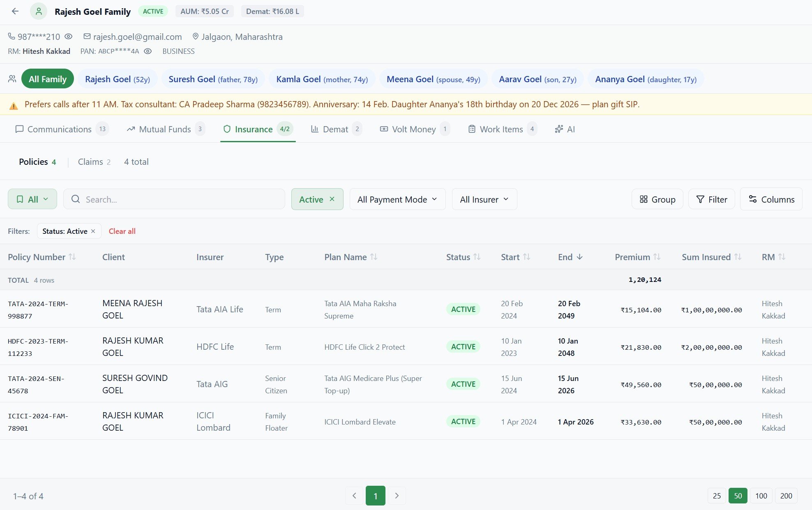Click the Clear all filters link

[122, 231]
